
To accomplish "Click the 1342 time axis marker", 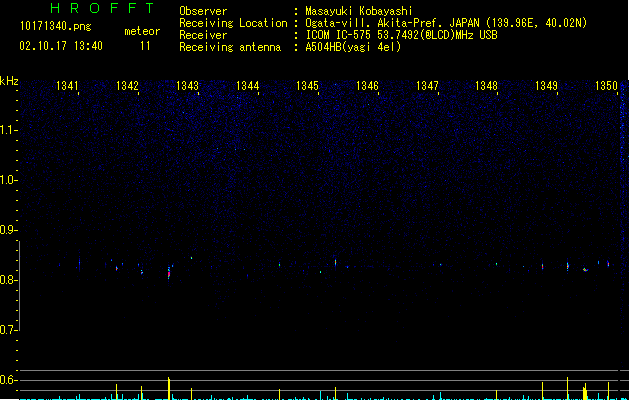I will tap(127, 86).
